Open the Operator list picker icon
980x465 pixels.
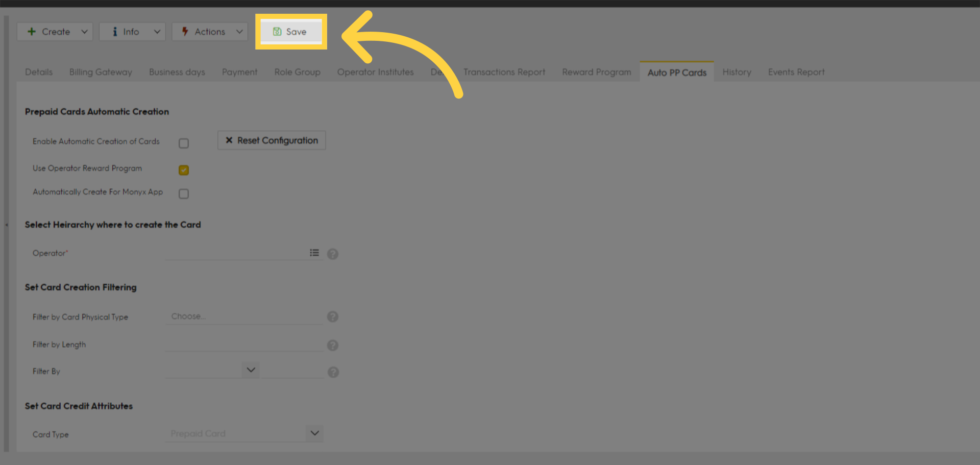pyautogui.click(x=314, y=253)
